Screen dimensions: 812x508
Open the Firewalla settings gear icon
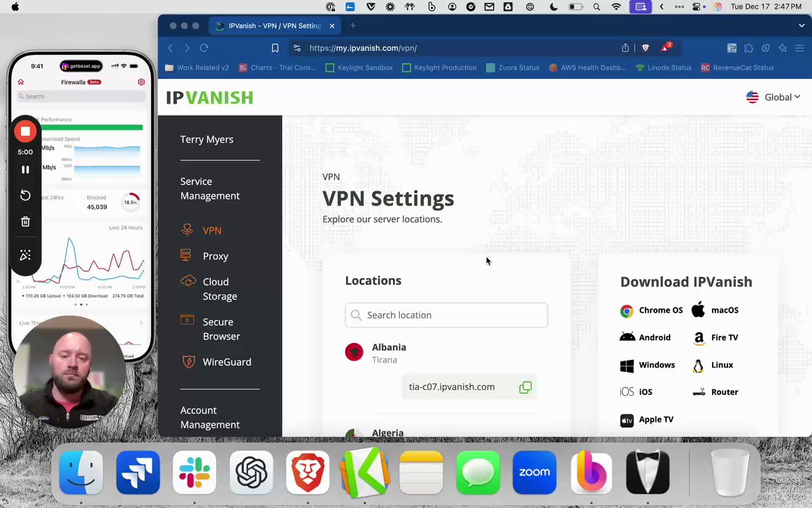tap(142, 82)
